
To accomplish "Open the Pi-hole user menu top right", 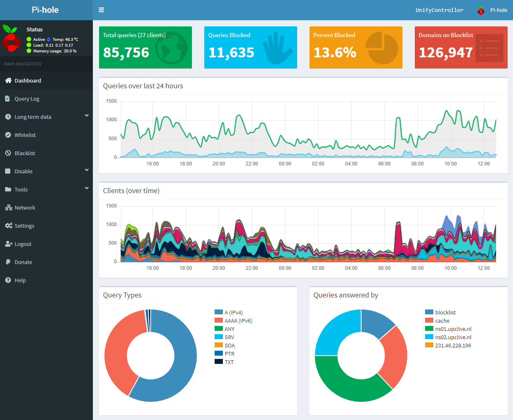I will coord(492,10).
